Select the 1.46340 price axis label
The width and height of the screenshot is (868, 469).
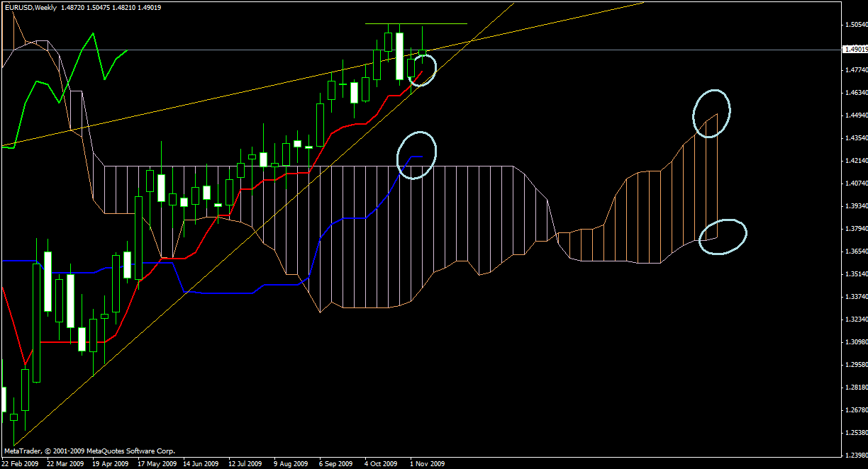(x=857, y=93)
